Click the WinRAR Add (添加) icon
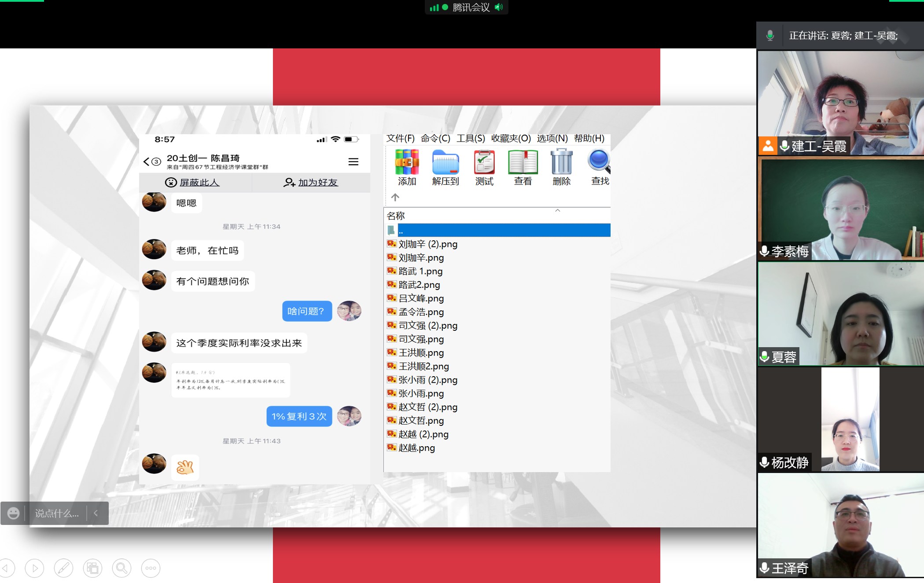924x583 pixels. coord(407,162)
